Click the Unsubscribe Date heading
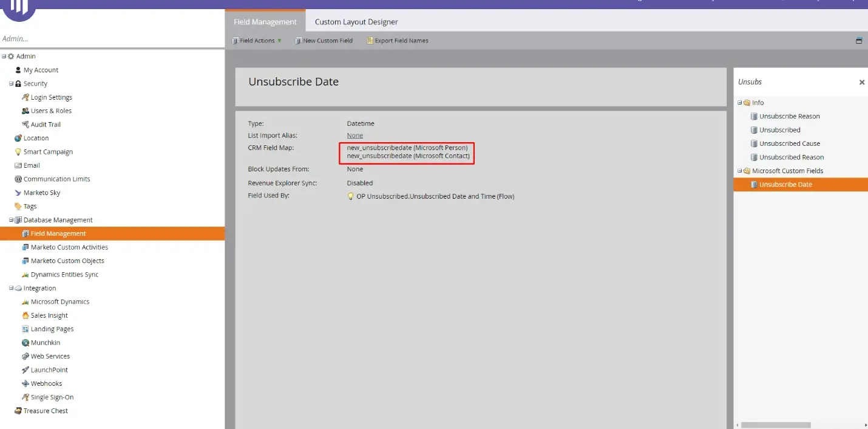This screenshot has width=868, height=429. (294, 82)
